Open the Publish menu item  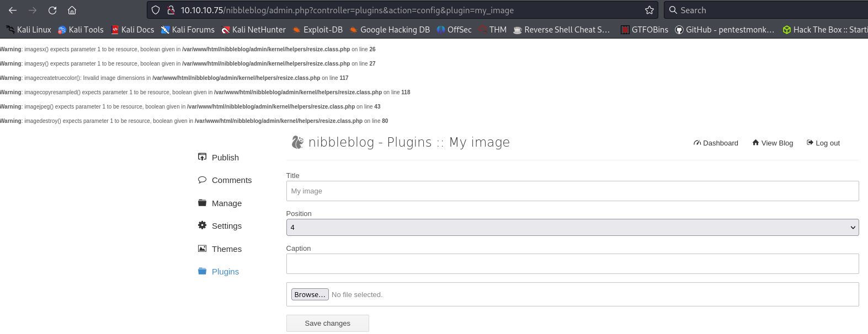coord(225,157)
